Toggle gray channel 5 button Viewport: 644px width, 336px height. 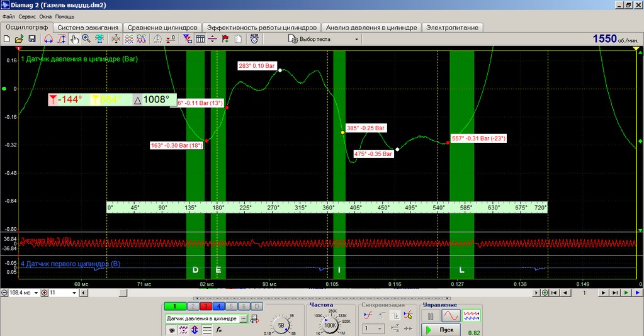[231, 306]
